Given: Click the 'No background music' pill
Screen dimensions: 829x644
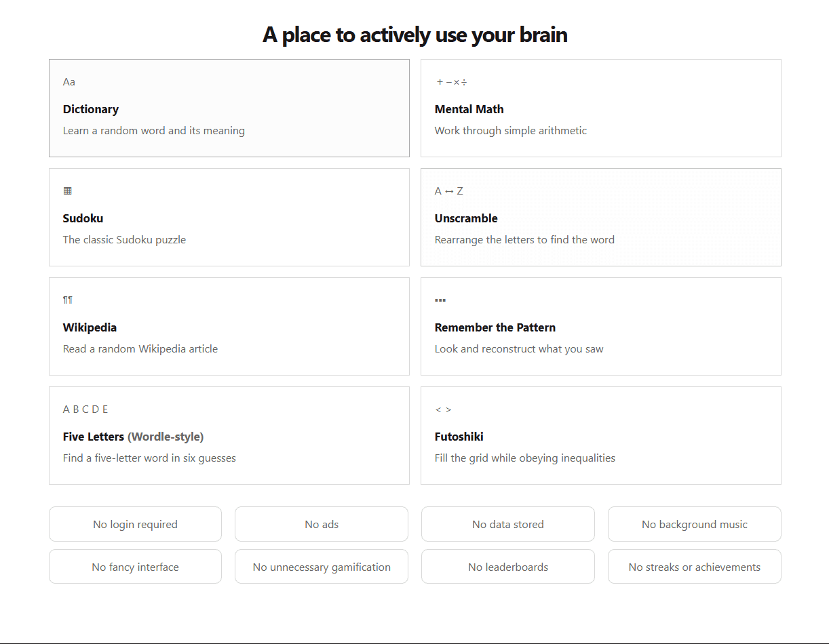Looking at the screenshot, I should tap(695, 524).
